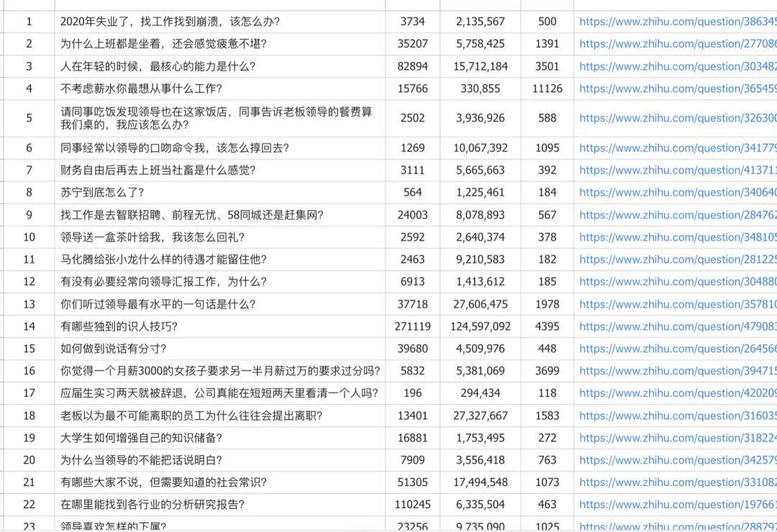Viewport: 777px width, 532px height.
Task: Select the cell showing 15,712,184
Action: tap(480, 66)
